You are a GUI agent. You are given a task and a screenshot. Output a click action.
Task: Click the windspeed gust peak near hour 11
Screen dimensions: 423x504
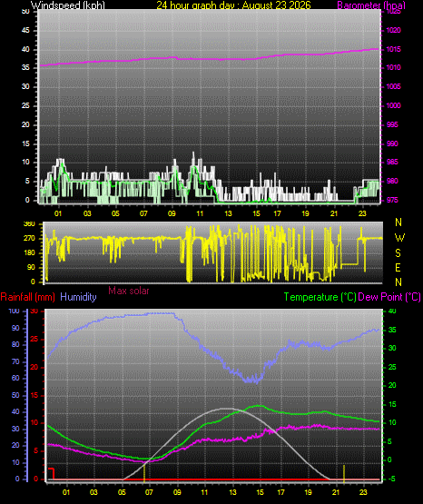click(193, 153)
